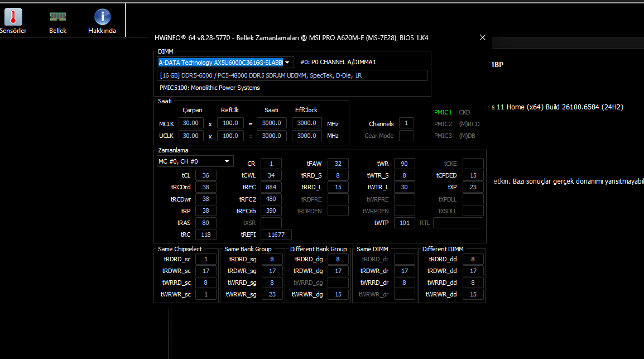Click the tRFC2 value 480

click(x=271, y=199)
